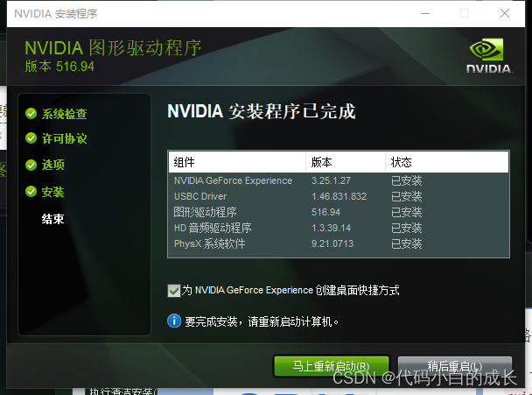Click the 版本 516.94 text in header

59,67
